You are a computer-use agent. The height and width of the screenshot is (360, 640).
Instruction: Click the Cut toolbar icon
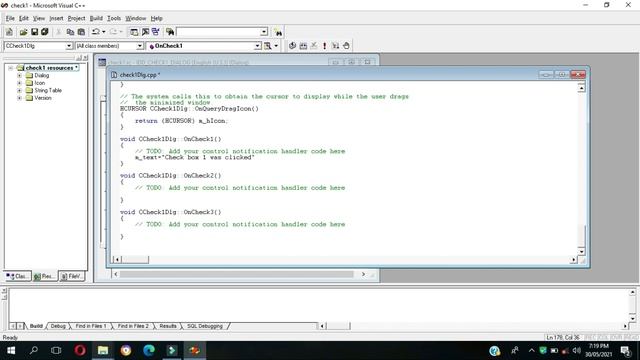click(59, 32)
